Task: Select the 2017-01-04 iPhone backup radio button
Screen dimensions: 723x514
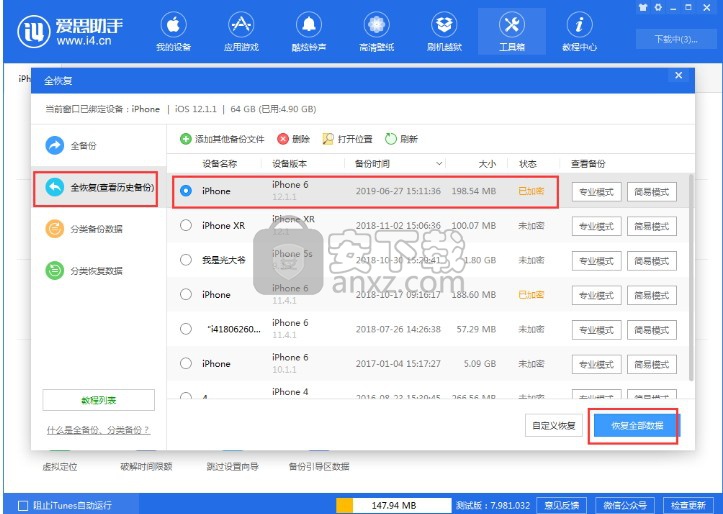Action: point(186,364)
